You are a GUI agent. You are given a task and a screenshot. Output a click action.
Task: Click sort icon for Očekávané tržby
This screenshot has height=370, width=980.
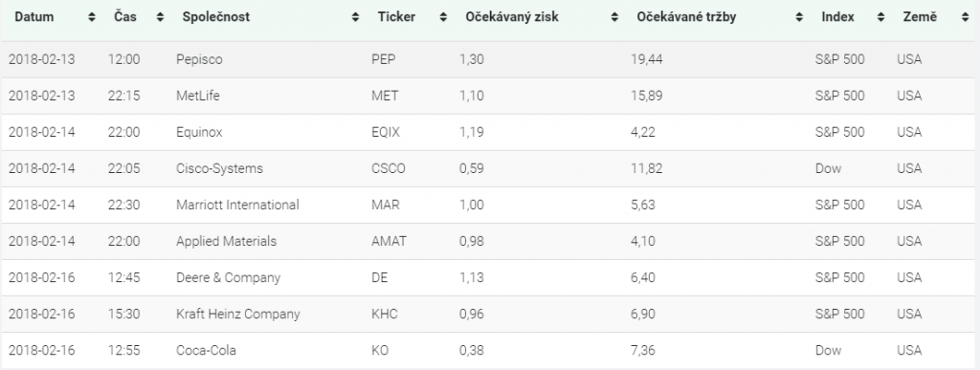799,17
